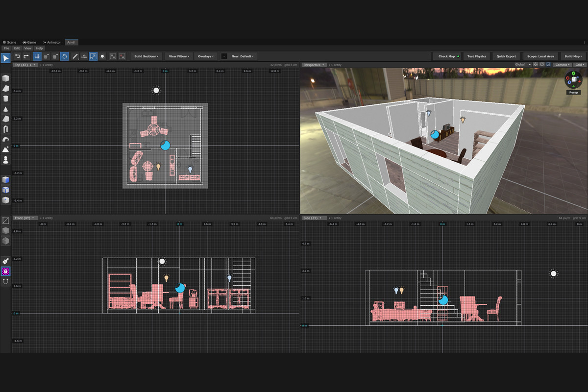Open the kebab options menu at top right
Screen dimensions: 588x392
[584, 43]
